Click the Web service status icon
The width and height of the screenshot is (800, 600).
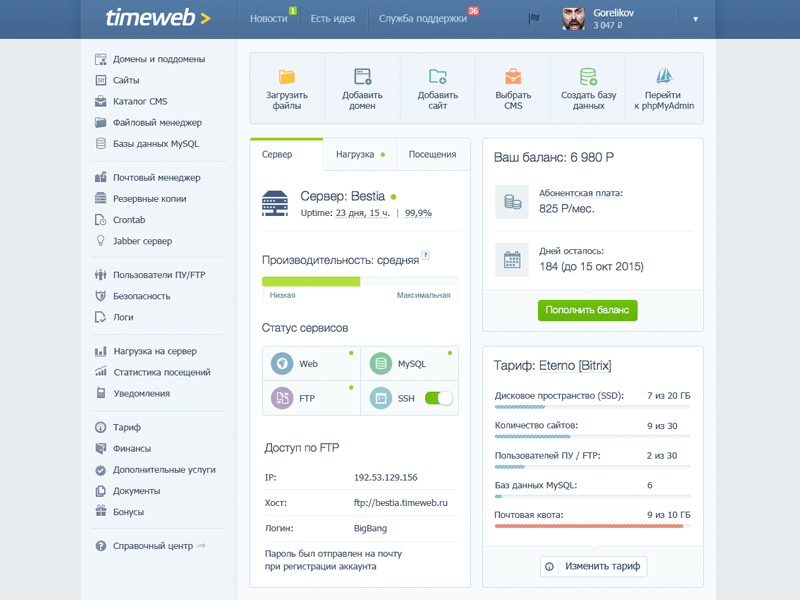click(282, 364)
